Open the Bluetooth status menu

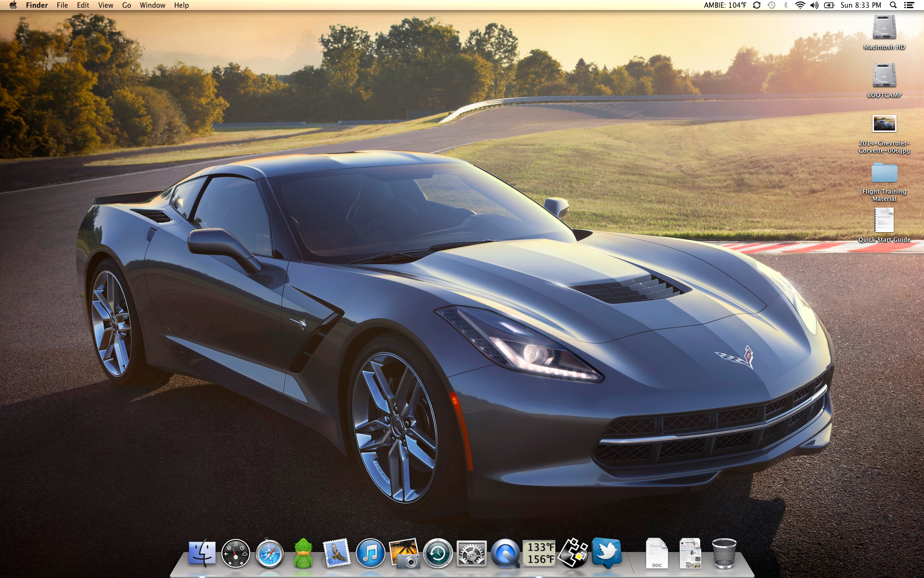[x=786, y=5]
